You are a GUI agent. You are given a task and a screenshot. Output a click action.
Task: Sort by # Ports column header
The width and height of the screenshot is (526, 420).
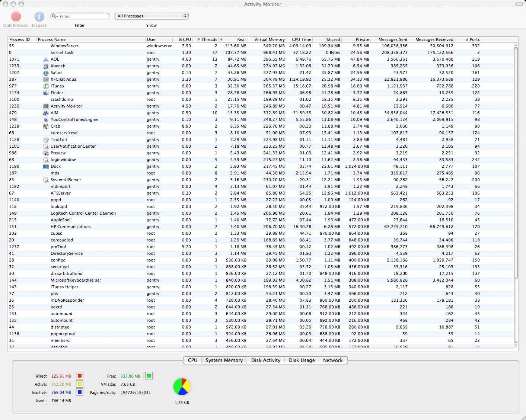pos(468,39)
